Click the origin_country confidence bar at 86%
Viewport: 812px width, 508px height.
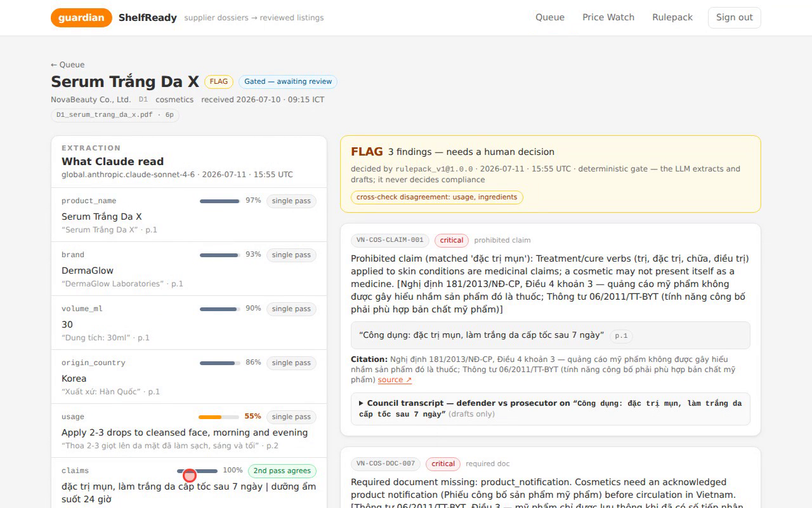tap(220, 363)
